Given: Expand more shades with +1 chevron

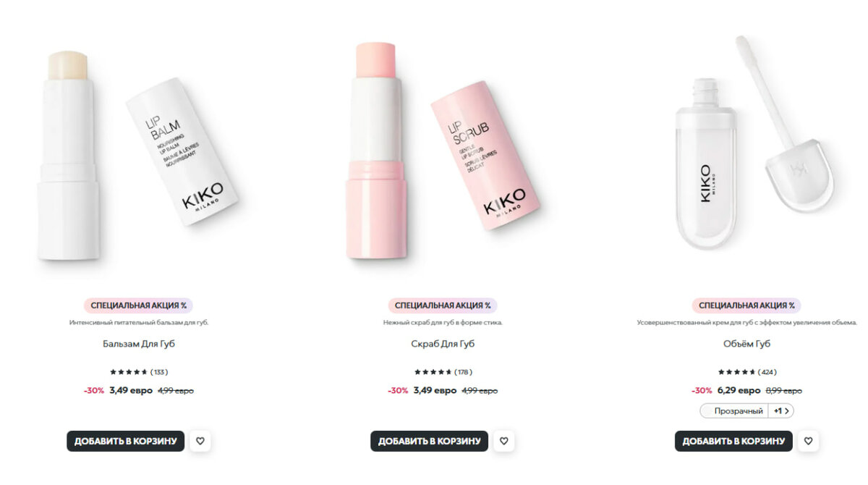Looking at the screenshot, I should [782, 410].
